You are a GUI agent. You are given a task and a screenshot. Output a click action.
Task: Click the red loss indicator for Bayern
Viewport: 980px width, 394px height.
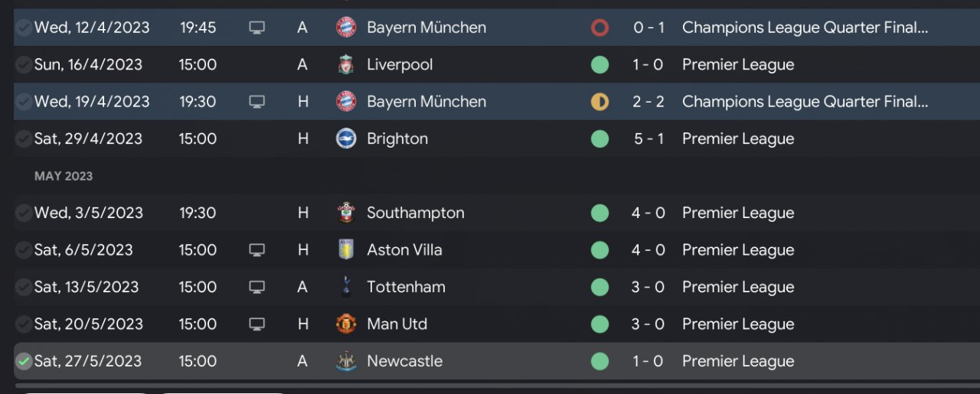click(x=599, y=28)
